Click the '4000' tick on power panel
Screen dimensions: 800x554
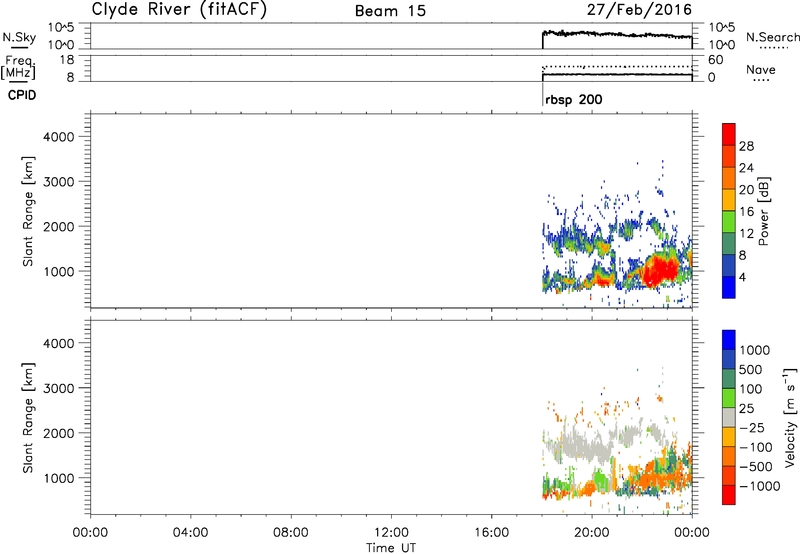(58, 137)
